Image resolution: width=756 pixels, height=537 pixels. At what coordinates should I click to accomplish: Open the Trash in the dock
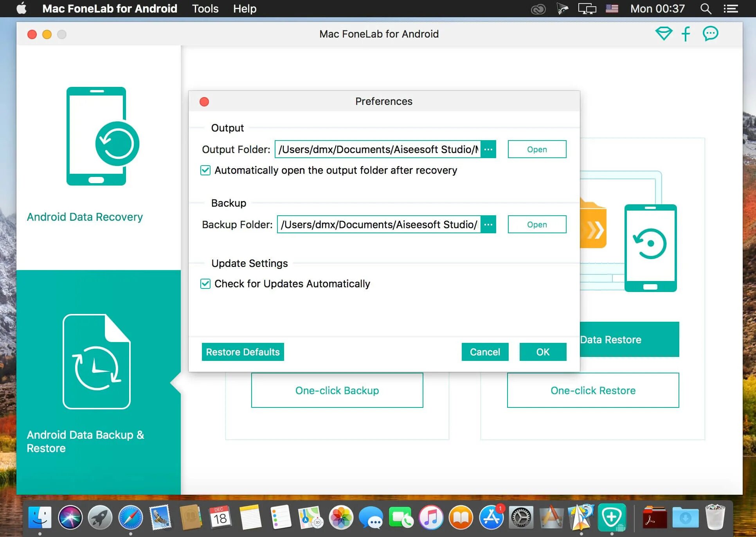coord(715,517)
